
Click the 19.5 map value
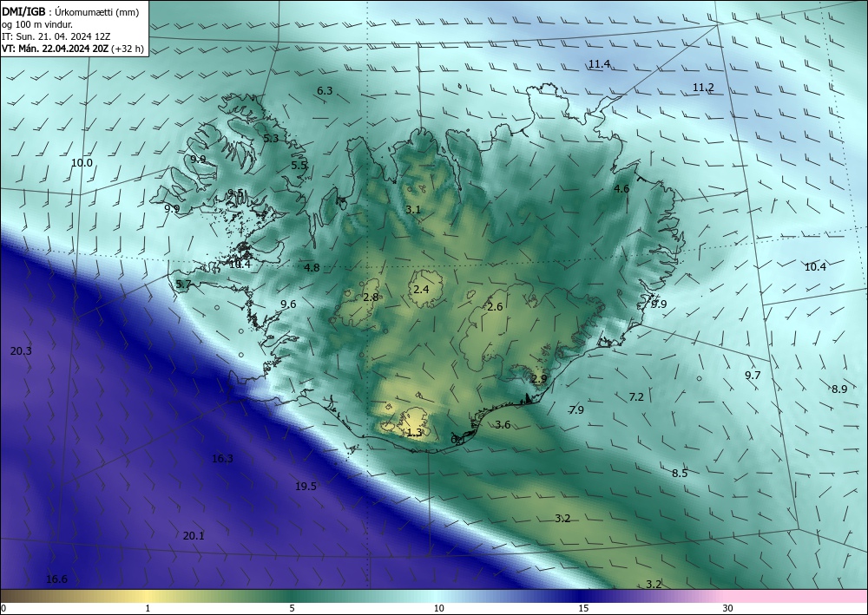point(306,487)
